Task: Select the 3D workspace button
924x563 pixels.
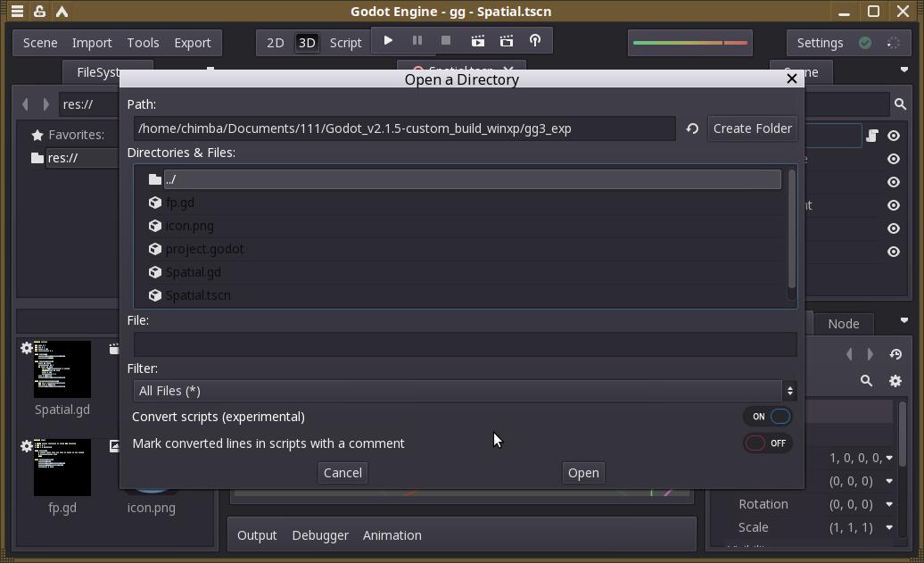Action: pos(307,43)
